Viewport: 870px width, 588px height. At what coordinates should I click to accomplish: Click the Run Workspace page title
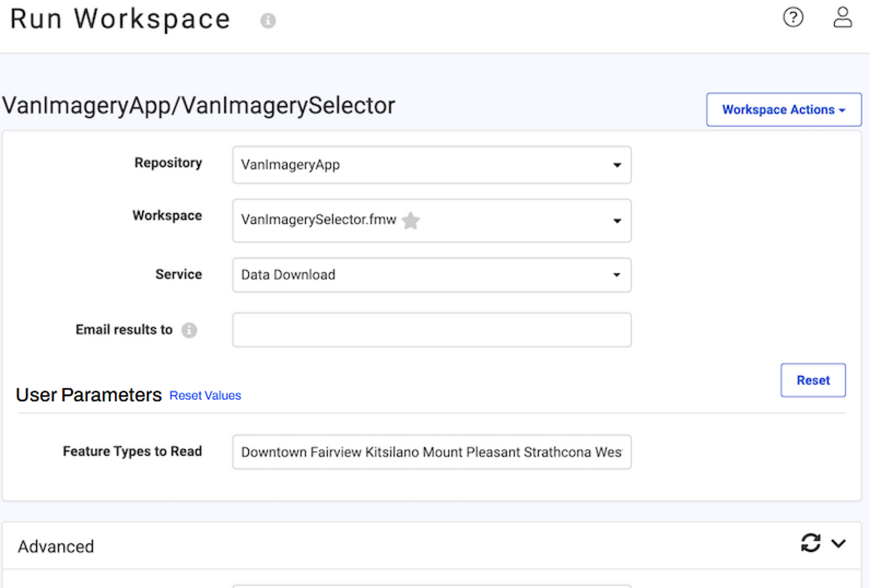120,19
